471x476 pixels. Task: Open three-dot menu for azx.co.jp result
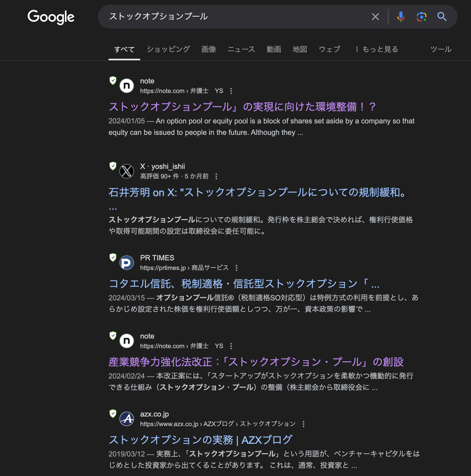click(303, 424)
